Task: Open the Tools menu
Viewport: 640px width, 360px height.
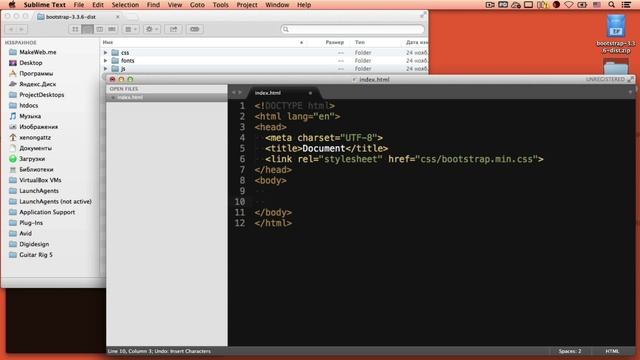Action: (x=220, y=5)
